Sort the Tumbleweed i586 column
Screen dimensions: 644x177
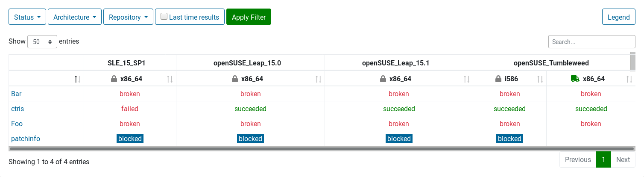pos(540,79)
